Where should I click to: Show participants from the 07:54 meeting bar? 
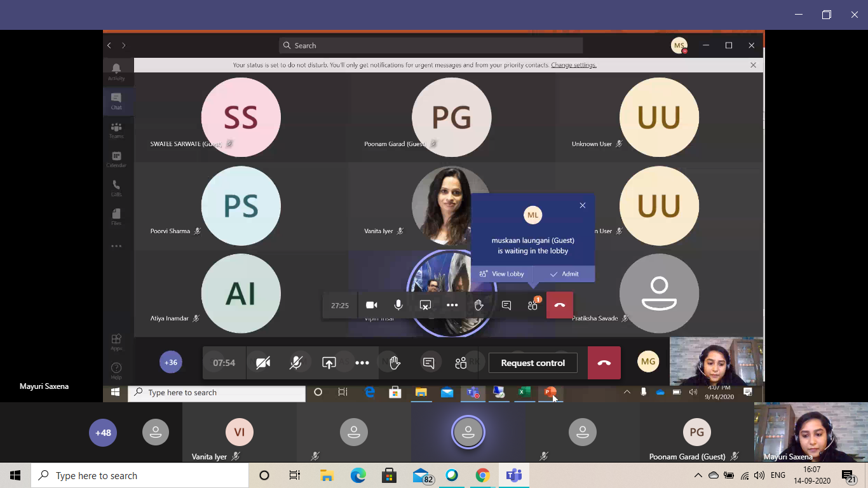tap(461, 363)
